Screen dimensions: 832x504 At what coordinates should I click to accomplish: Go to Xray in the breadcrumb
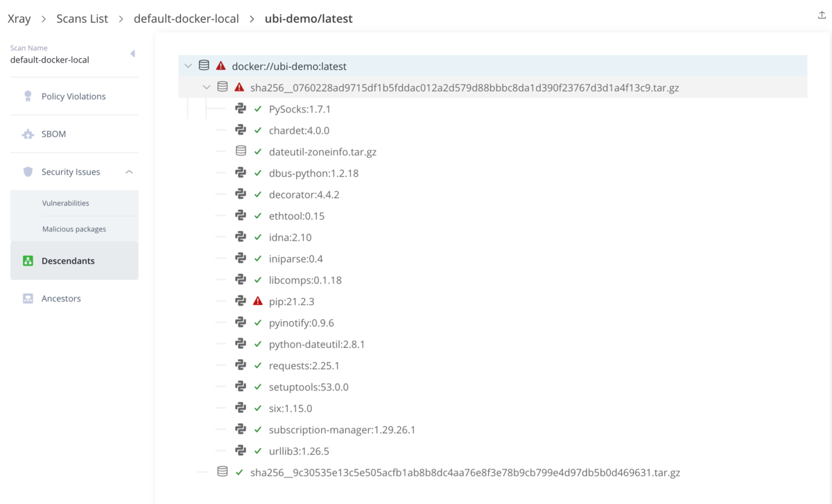19,19
